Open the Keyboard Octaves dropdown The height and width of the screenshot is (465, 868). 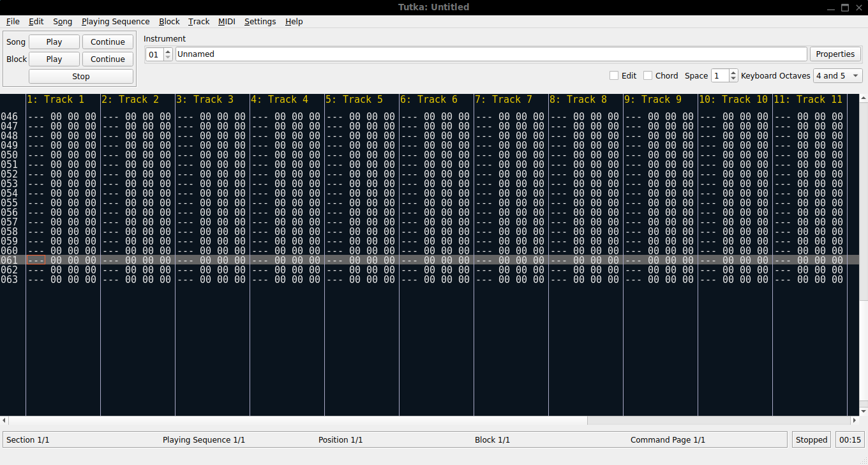(837, 75)
